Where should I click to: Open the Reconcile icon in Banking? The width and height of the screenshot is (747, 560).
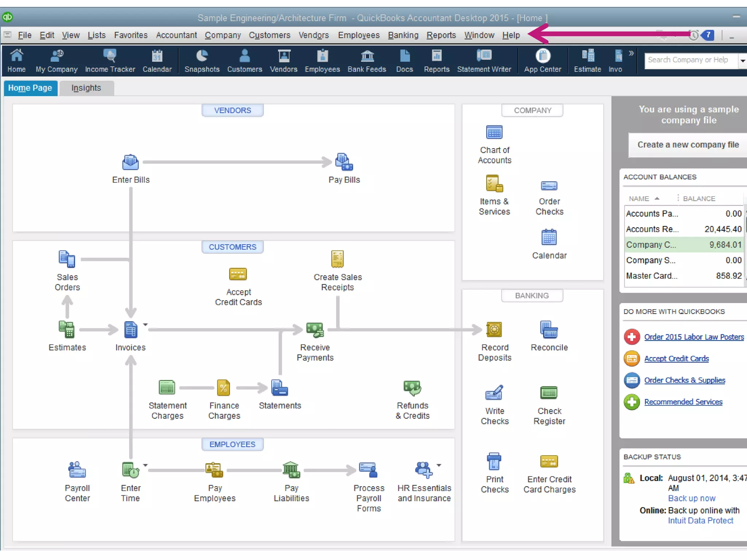[549, 330]
